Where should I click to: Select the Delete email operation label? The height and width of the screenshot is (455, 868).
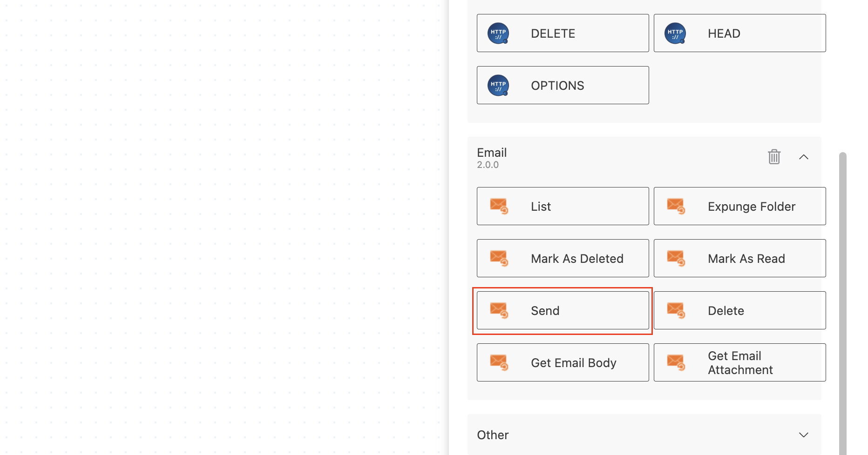[726, 311]
